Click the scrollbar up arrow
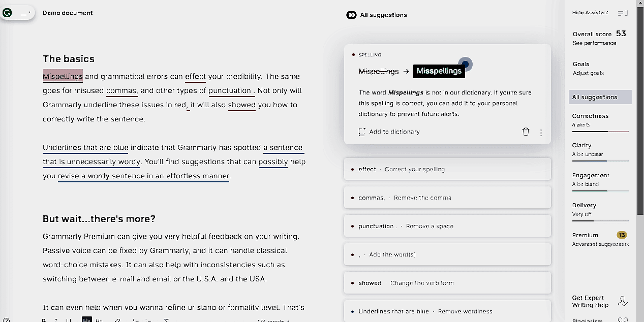 pos(640,3)
